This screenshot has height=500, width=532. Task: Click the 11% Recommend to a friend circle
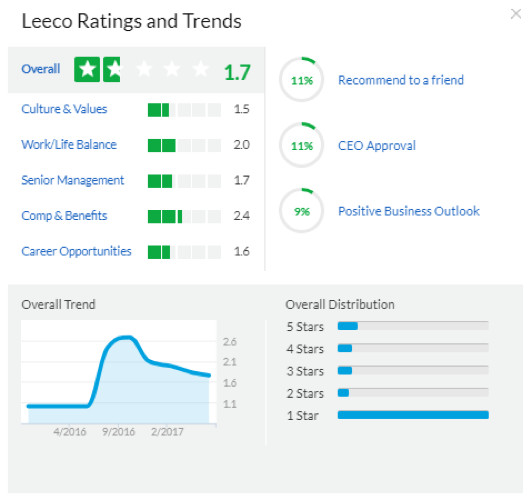(301, 80)
